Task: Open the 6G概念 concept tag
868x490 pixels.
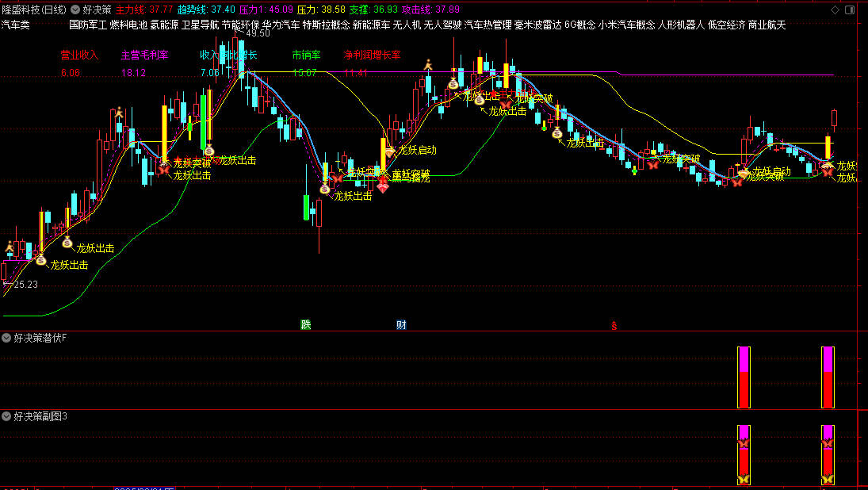Action: [x=580, y=25]
